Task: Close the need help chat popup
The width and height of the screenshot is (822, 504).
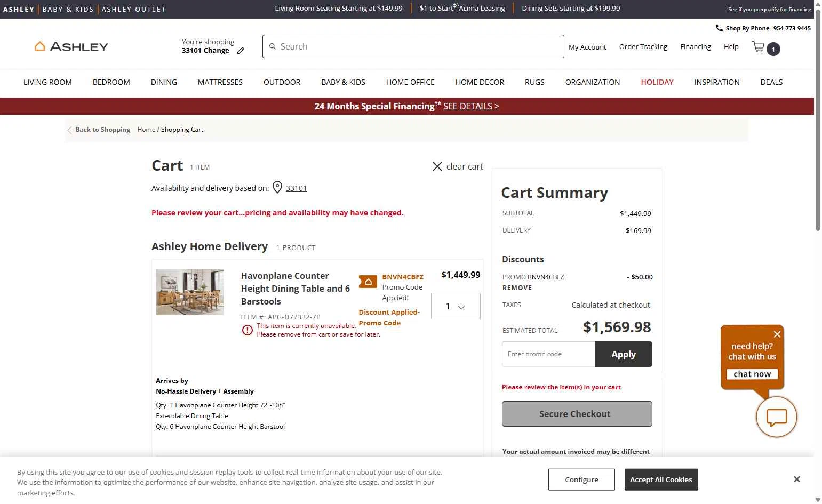Action: [x=777, y=334]
